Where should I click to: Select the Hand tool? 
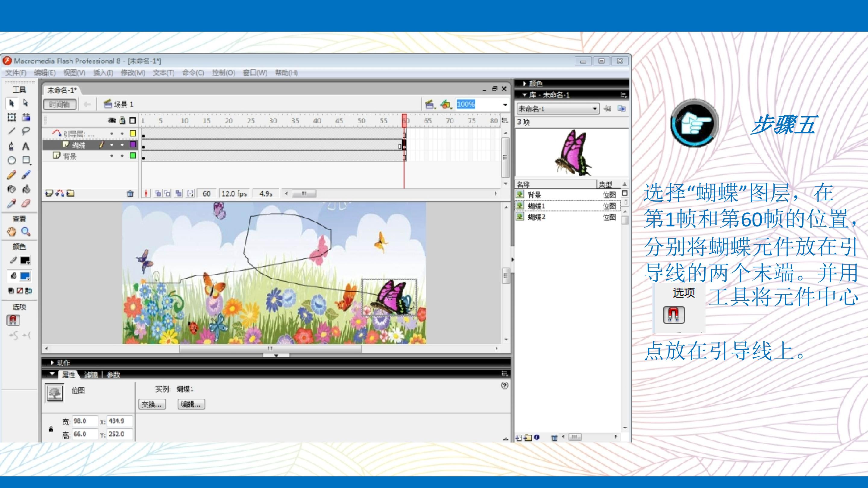11,232
